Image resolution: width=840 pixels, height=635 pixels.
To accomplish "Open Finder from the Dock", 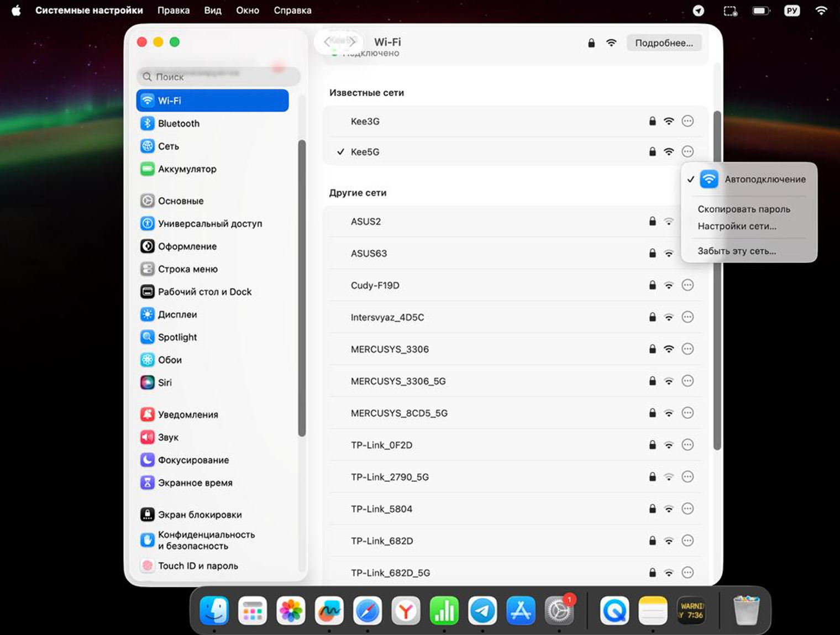I will 214,611.
